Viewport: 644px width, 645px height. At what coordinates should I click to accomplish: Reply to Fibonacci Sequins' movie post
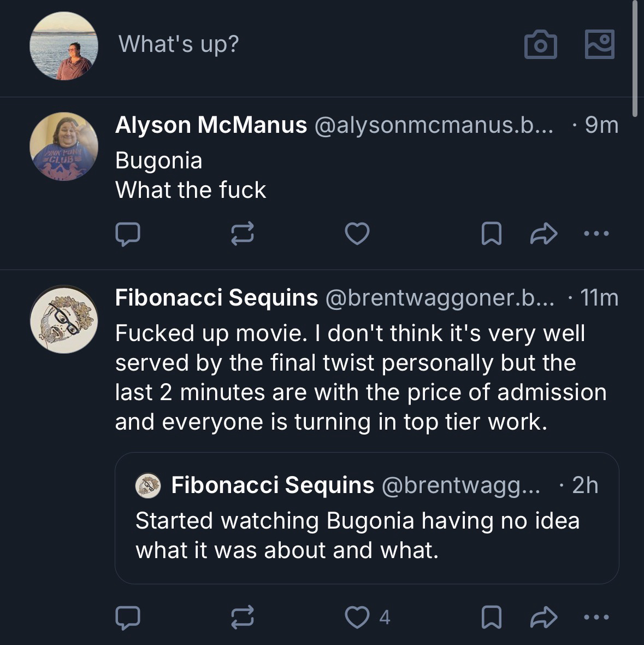(x=128, y=617)
